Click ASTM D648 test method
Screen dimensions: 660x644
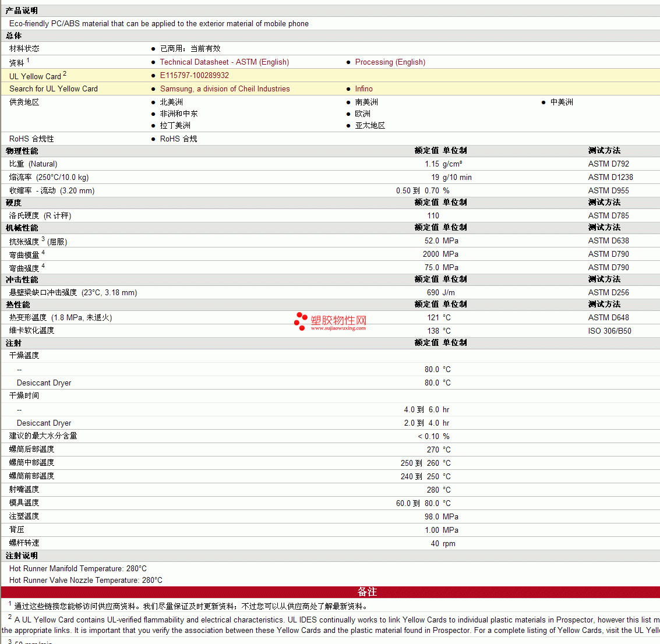click(x=608, y=317)
